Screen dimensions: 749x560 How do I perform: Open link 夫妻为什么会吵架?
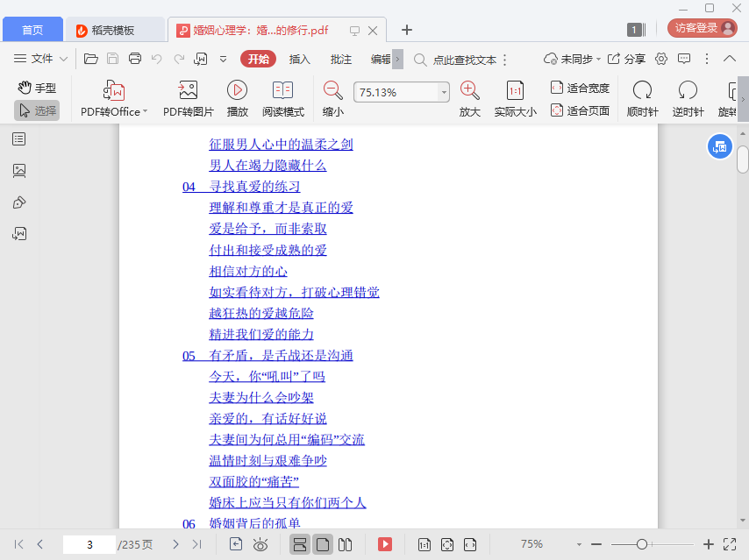coord(261,398)
